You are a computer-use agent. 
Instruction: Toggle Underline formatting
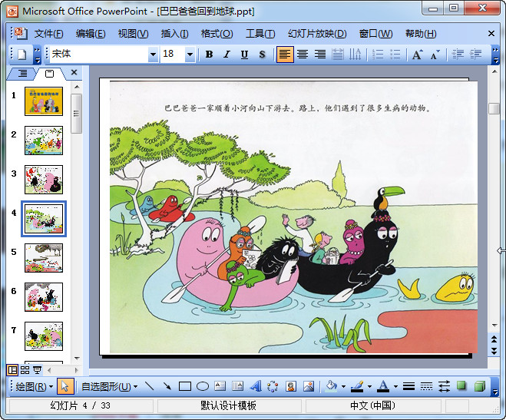(x=245, y=55)
